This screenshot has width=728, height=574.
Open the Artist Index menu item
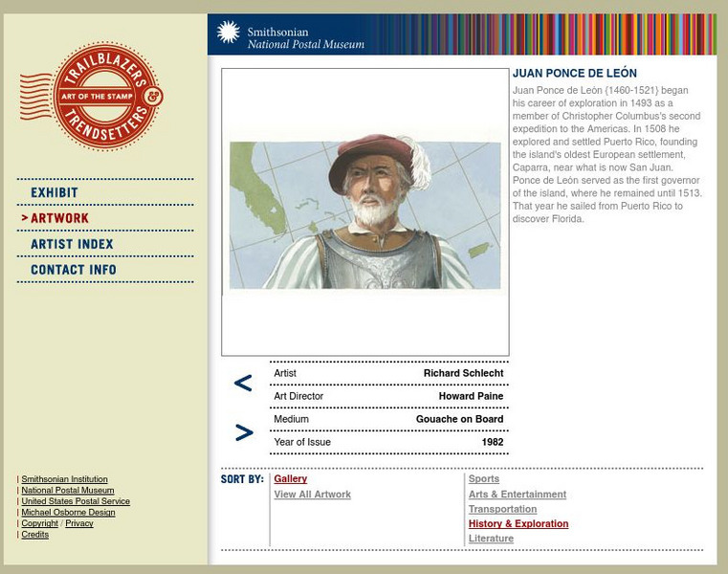(x=72, y=244)
